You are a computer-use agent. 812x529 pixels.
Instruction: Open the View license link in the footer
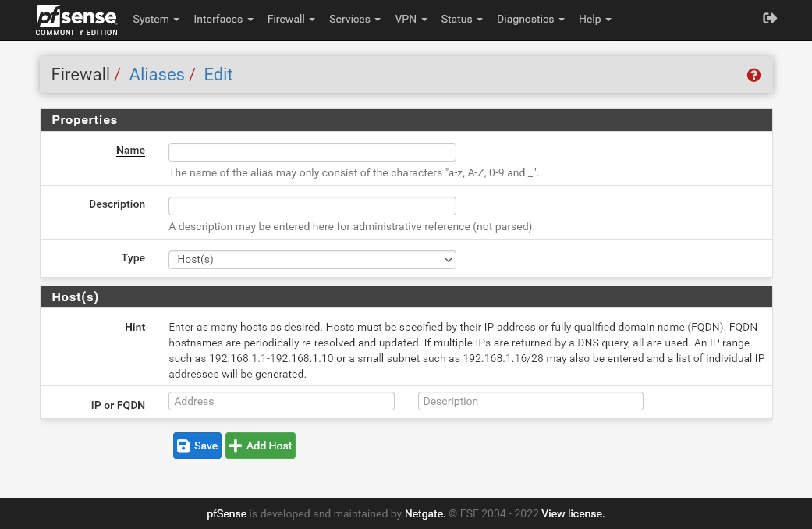click(x=573, y=513)
